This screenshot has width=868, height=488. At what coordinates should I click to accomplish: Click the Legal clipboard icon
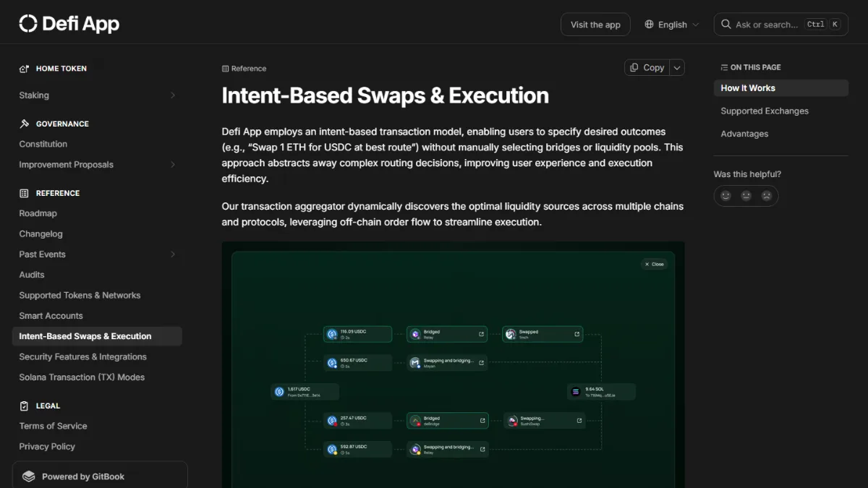(24, 406)
